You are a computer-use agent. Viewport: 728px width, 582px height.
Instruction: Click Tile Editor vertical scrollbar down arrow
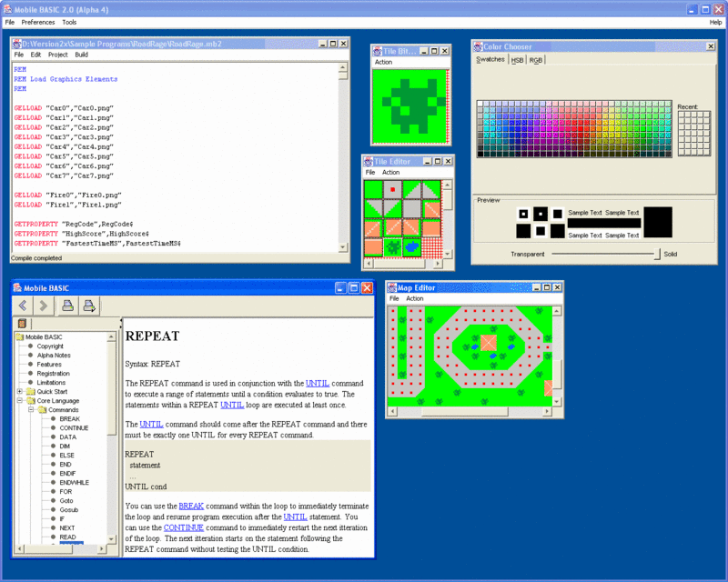448,254
